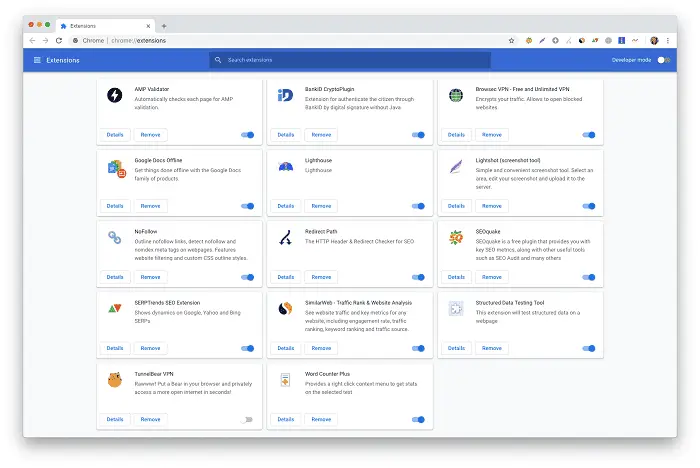Click the Redirect Path icon
This screenshot has width=700, height=468.
pos(286,238)
